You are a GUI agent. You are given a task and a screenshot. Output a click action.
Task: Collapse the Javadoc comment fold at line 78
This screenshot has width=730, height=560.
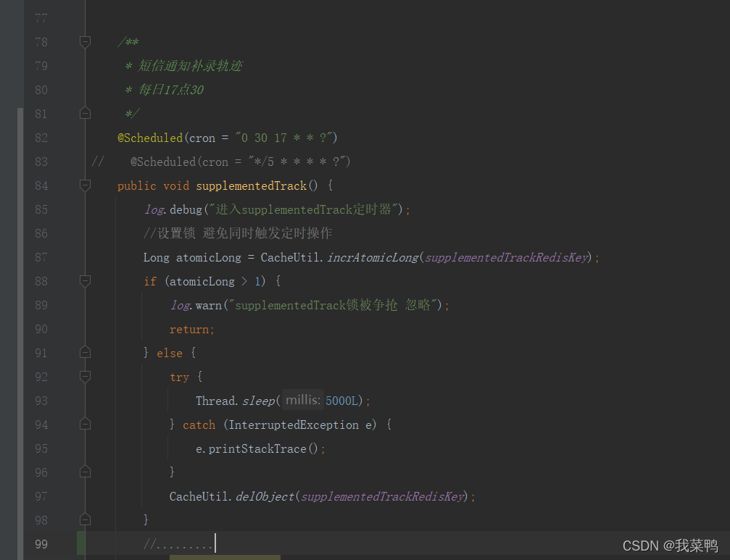coord(85,42)
